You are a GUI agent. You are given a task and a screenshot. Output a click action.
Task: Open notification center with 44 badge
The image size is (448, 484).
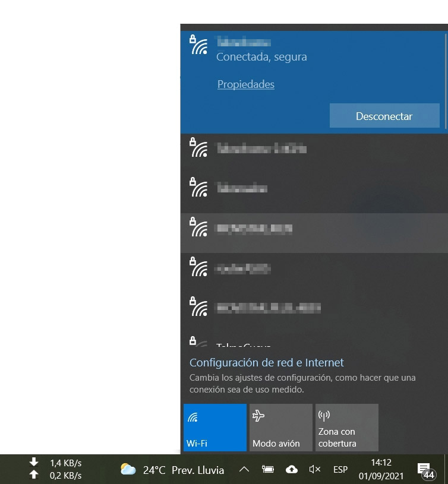tap(424, 470)
